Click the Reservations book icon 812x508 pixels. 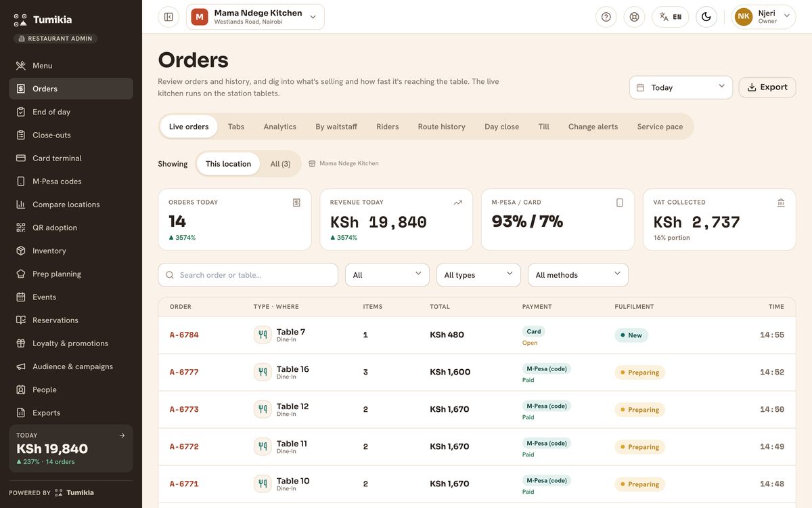[21, 320]
